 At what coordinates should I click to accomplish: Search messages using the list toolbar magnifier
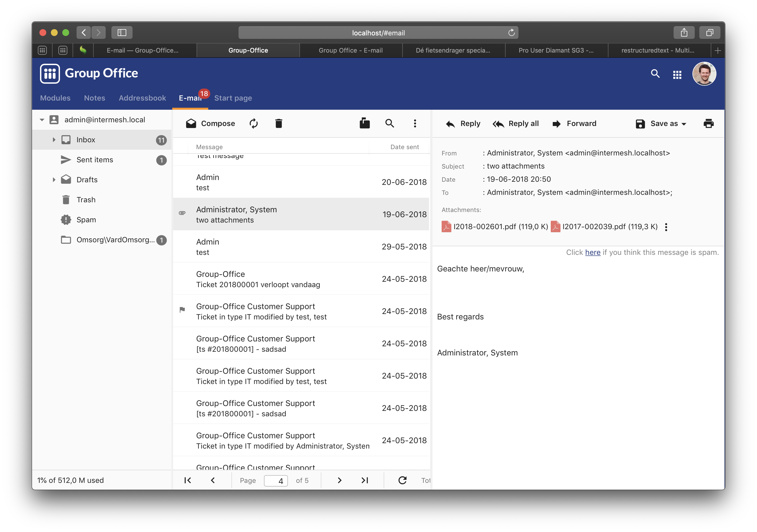[x=390, y=123]
